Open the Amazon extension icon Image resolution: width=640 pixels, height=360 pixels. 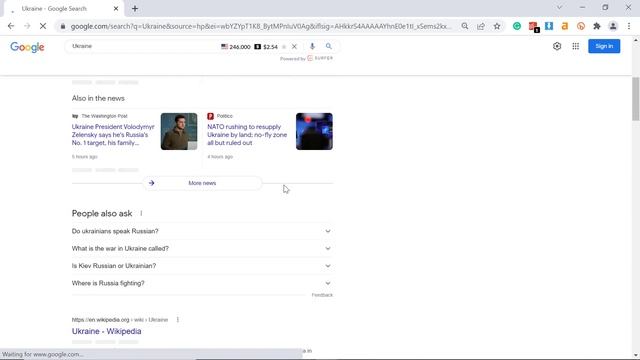point(565,26)
